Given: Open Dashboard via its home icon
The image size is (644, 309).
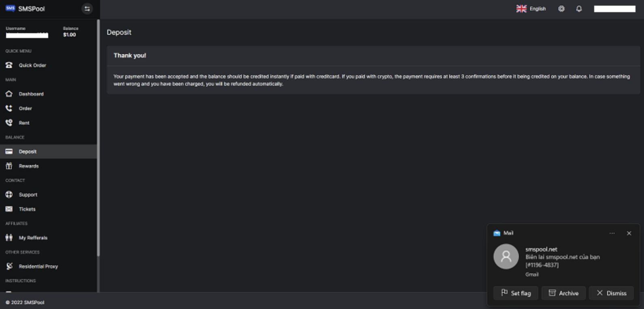Looking at the screenshot, I should [x=9, y=94].
